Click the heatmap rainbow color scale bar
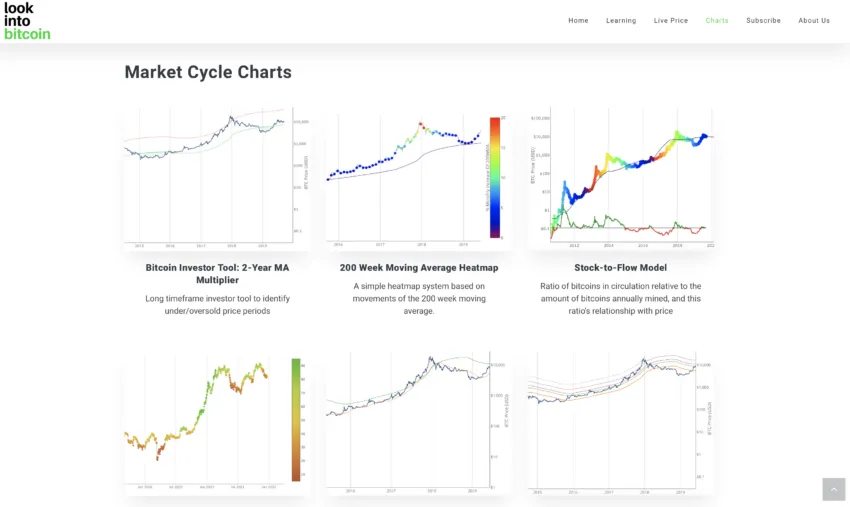The image size is (850, 507). [x=495, y=177]
